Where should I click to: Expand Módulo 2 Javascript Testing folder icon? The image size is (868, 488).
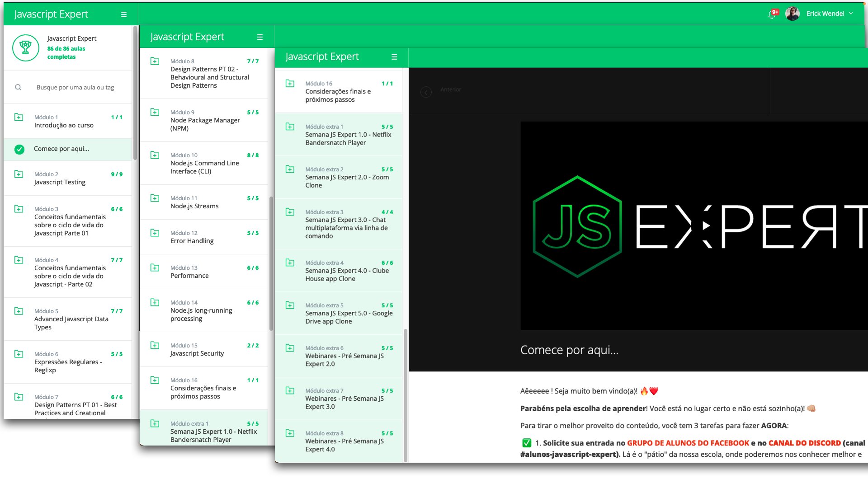[19, 174]
